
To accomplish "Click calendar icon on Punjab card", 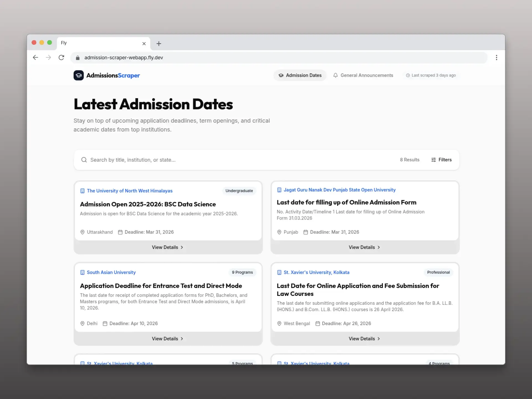I will 306,232.
